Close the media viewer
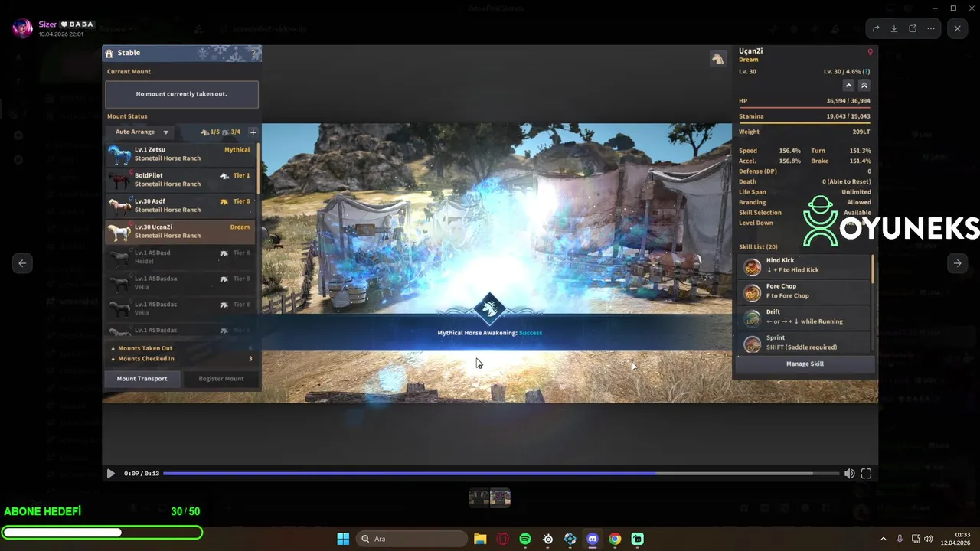980x551 pixels. click(958, 28)
